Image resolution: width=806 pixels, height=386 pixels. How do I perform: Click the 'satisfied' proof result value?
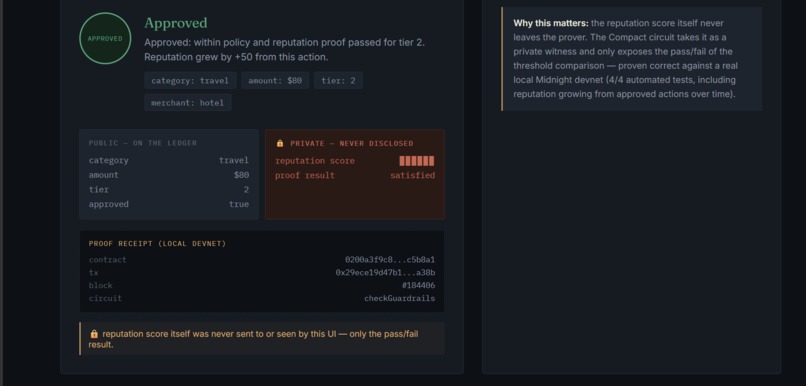tap(413, 175)
